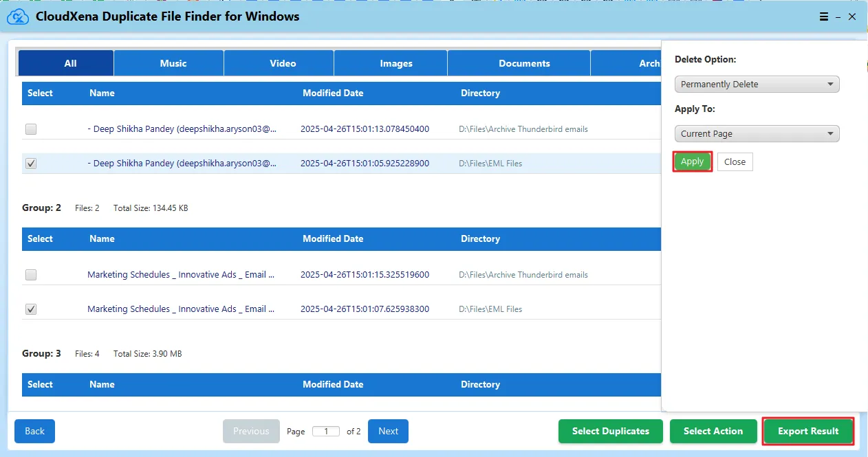Open the hamburger menu icon in title bar
Screen dimensions: 868x457
(x=824, y=17)
